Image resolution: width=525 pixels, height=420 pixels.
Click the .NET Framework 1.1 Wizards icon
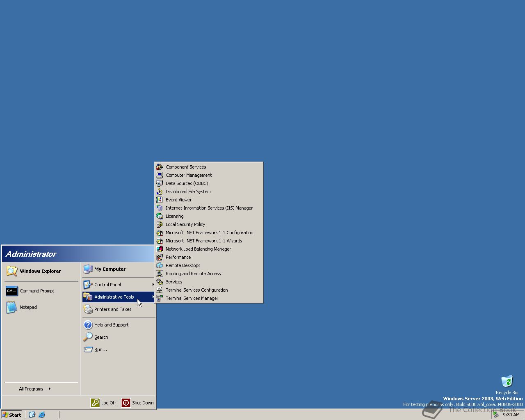tap(160, 241)
